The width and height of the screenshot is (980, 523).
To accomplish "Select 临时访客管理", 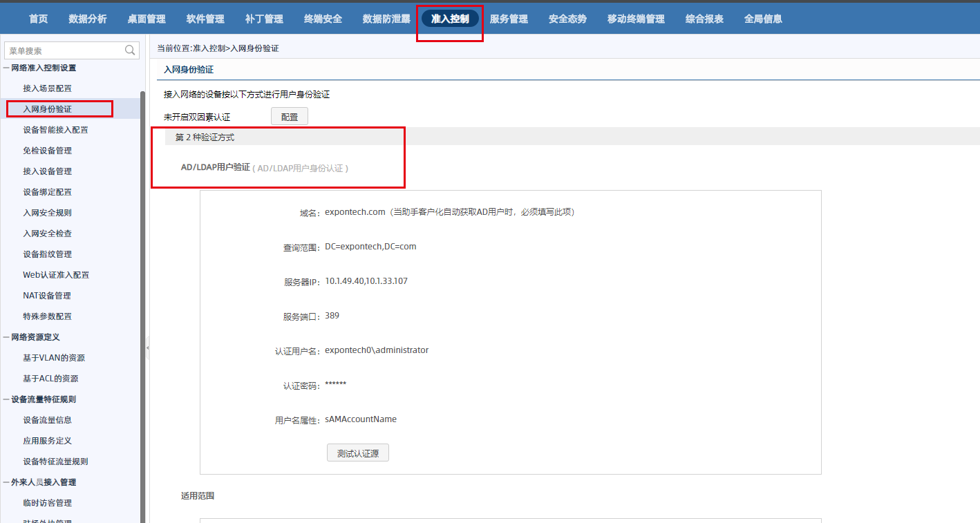I will 47,503.
